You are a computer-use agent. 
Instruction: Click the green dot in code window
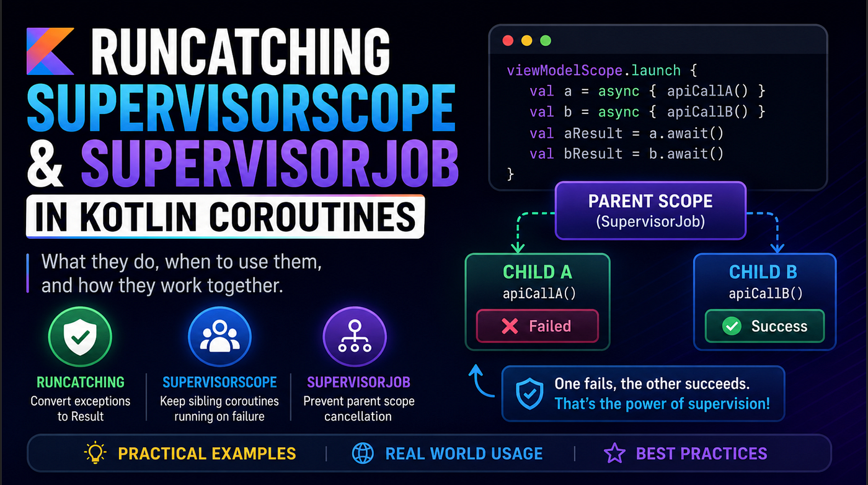tap(545, 41)
